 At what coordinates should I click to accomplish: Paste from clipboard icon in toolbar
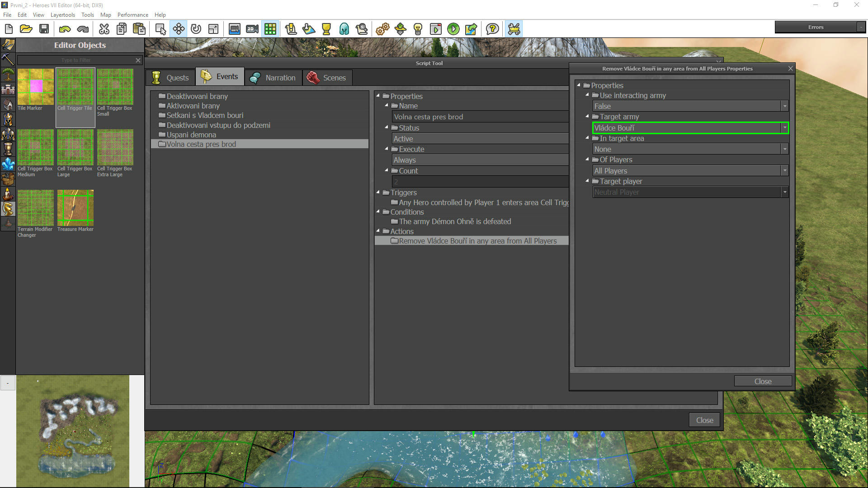point(139,29)
